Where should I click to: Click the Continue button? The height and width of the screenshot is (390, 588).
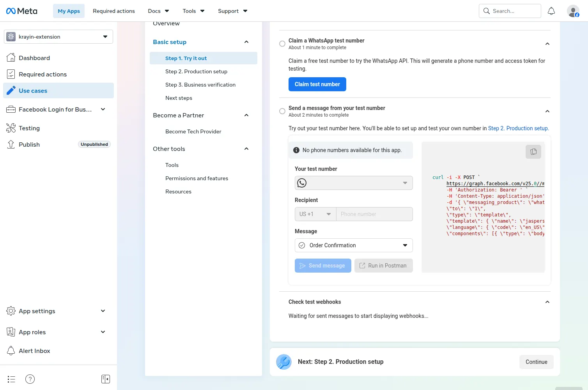click(537, 362)
